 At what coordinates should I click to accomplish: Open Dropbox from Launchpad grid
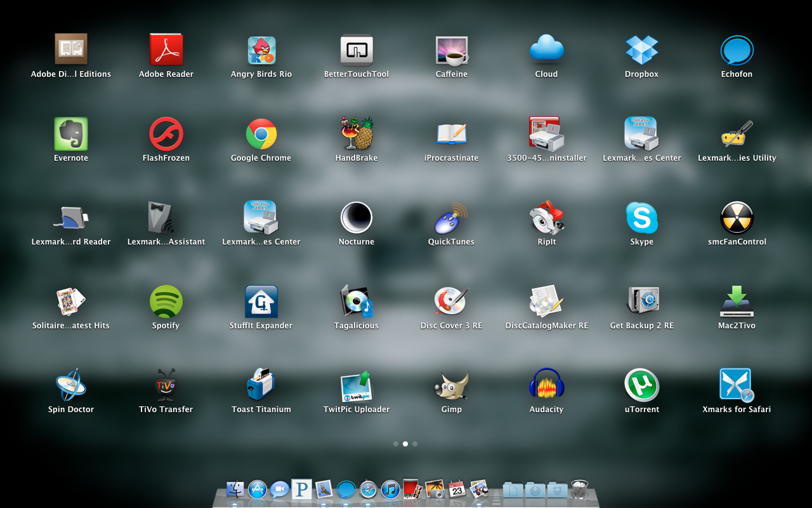click(x=642, y=50)
